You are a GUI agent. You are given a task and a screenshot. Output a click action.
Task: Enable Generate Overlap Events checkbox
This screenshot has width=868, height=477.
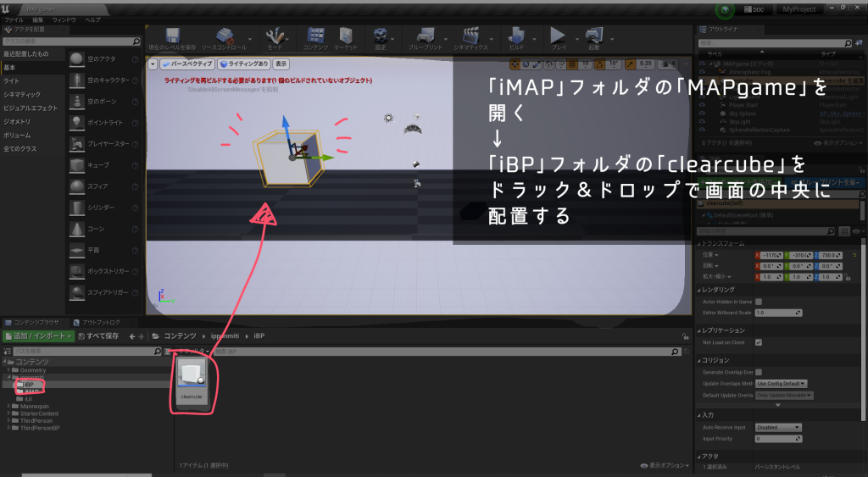[x=759, y=372]
